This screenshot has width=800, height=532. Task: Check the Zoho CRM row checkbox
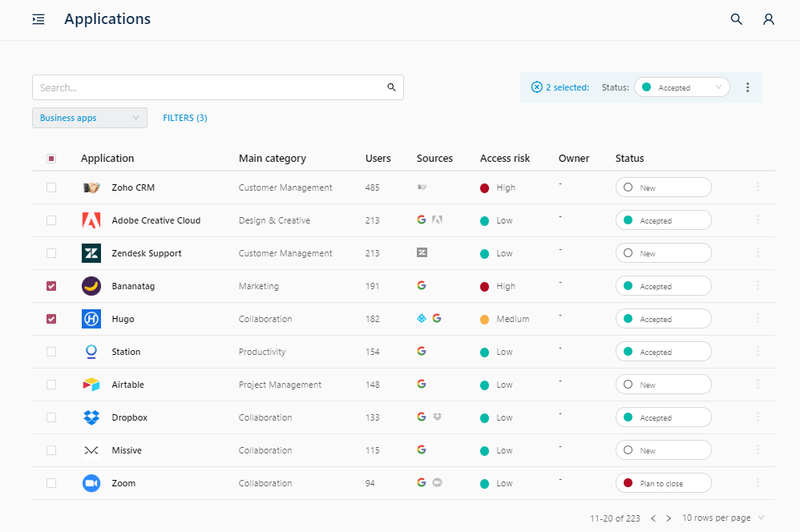[51, 187]
